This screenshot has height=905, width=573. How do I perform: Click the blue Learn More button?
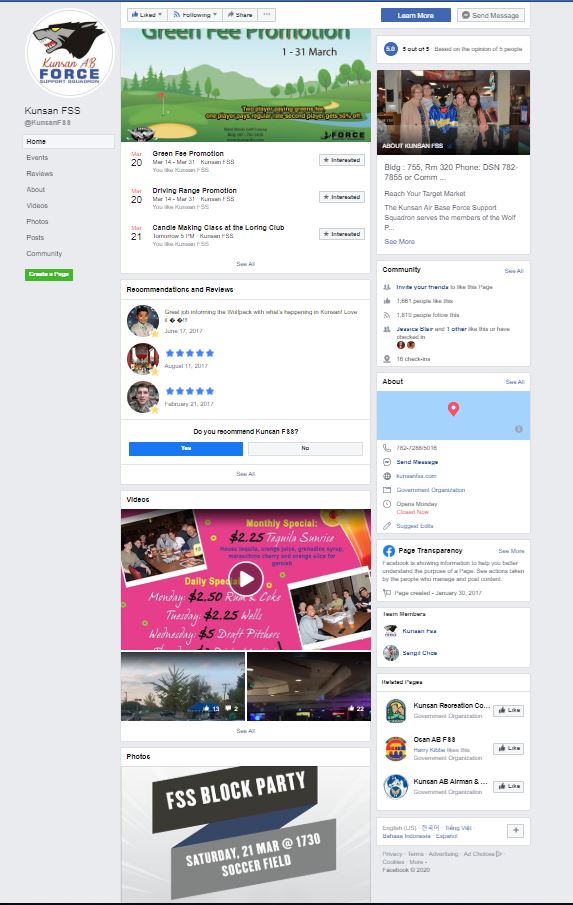tap(415, 15)
